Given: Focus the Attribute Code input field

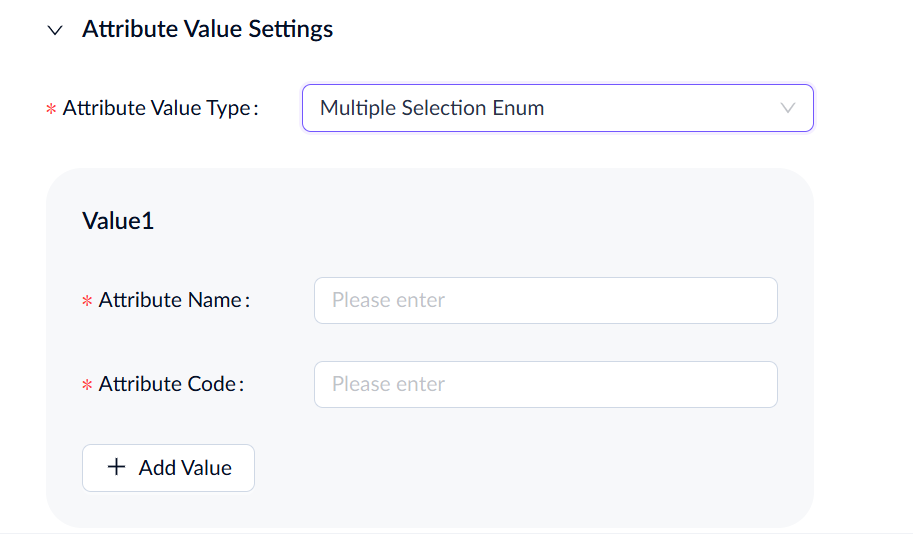Looking at the screenshot, I should [x=545, y=384].
